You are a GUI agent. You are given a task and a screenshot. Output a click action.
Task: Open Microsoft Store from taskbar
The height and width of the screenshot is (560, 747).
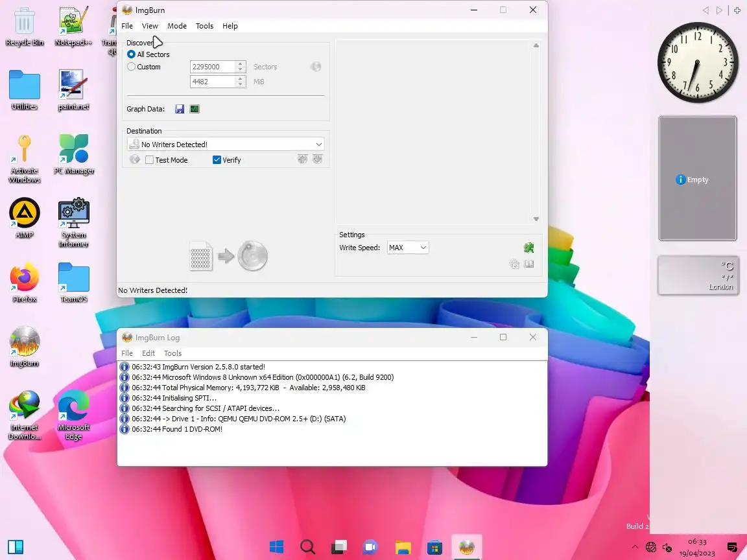point(434,546)
